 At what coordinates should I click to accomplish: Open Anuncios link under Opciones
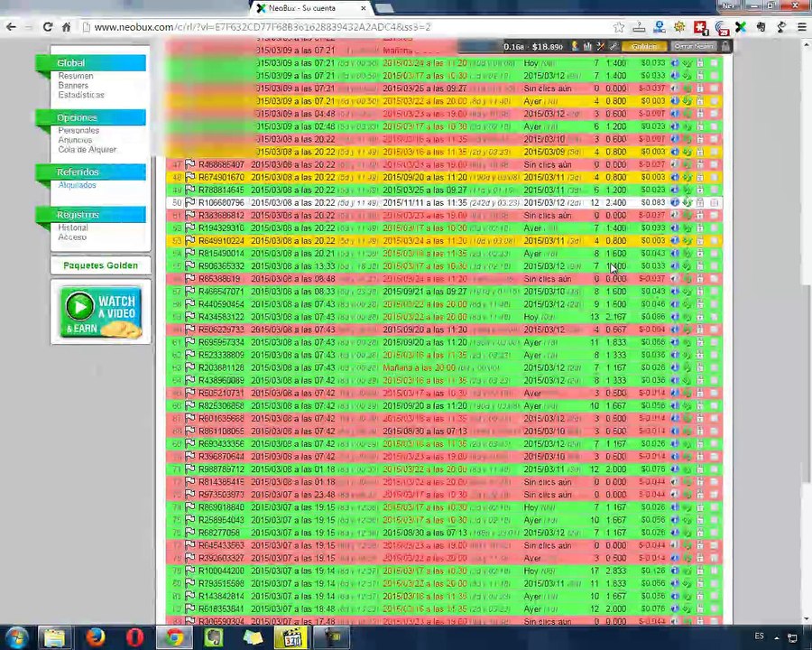click(x=75, y=140)
